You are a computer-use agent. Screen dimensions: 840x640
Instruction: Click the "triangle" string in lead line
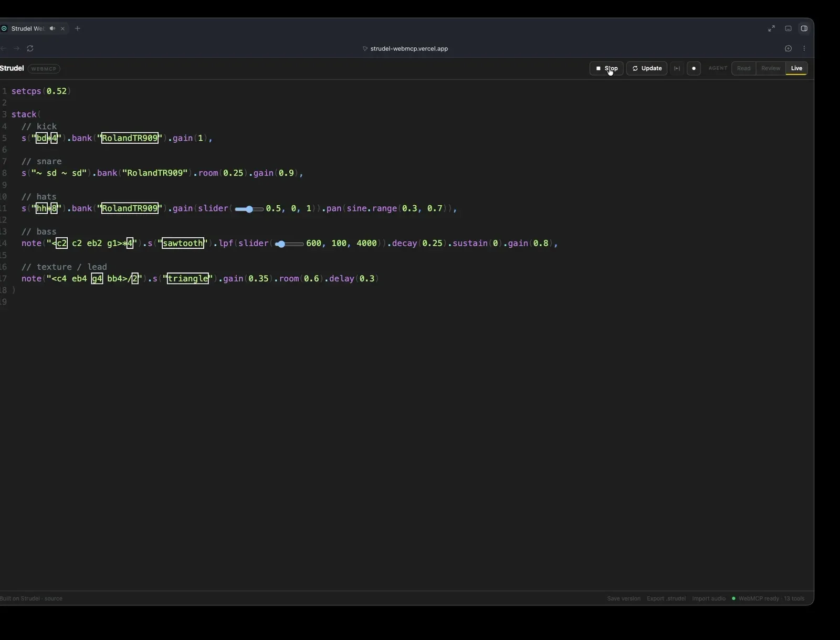188,279
